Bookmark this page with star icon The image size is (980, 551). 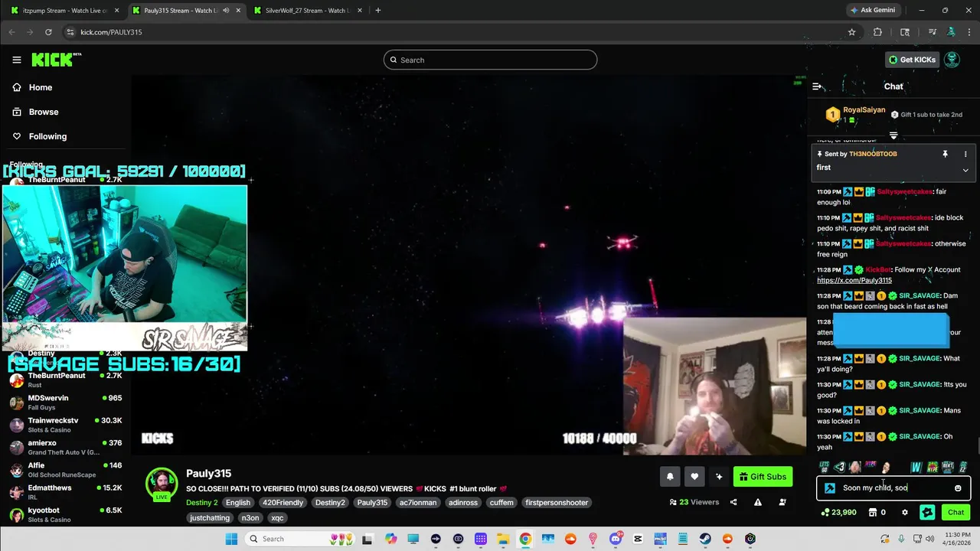tap(851, 32)
